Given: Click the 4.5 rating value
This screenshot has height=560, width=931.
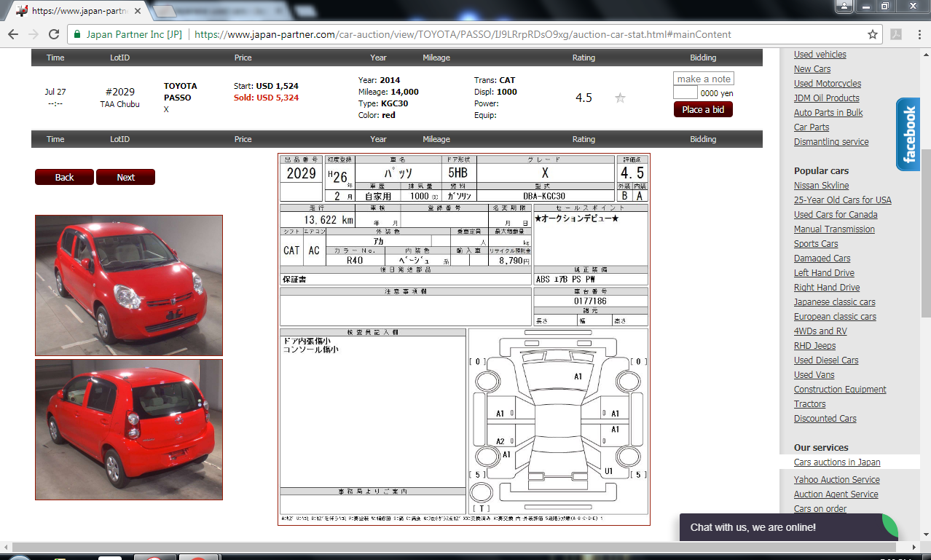Looking at the screenshot, I should 584,98.
